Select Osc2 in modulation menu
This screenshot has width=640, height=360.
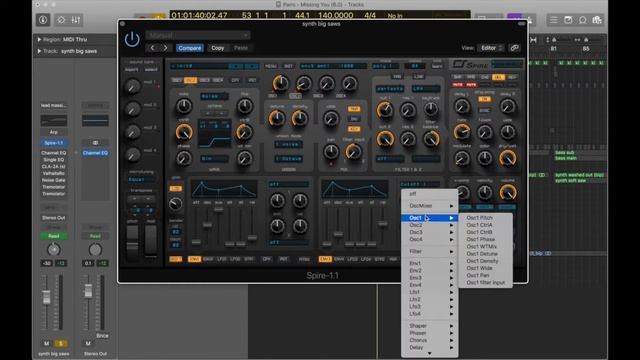coord(429,225)
